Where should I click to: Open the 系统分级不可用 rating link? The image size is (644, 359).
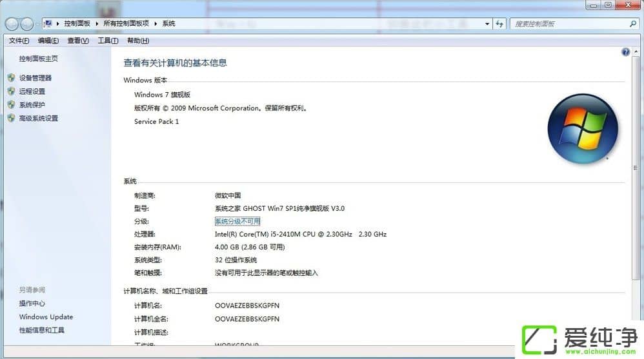click(x=237, y=221)
